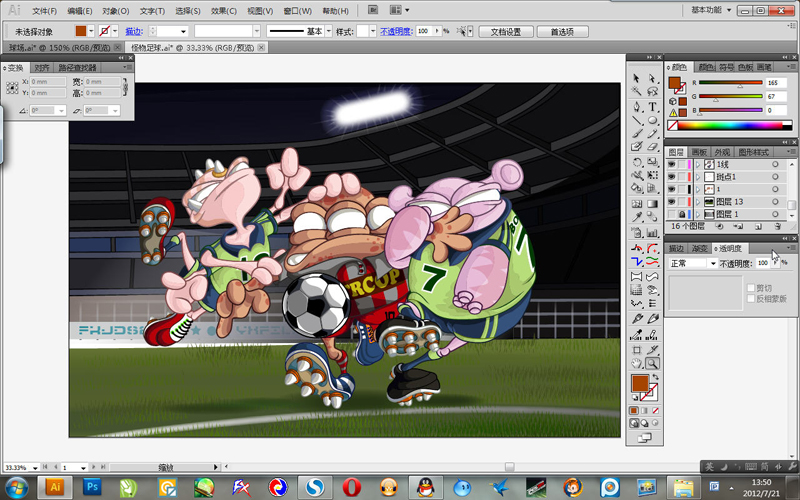Hide layer 图层 13
The image size is (800, 500).
671,202
